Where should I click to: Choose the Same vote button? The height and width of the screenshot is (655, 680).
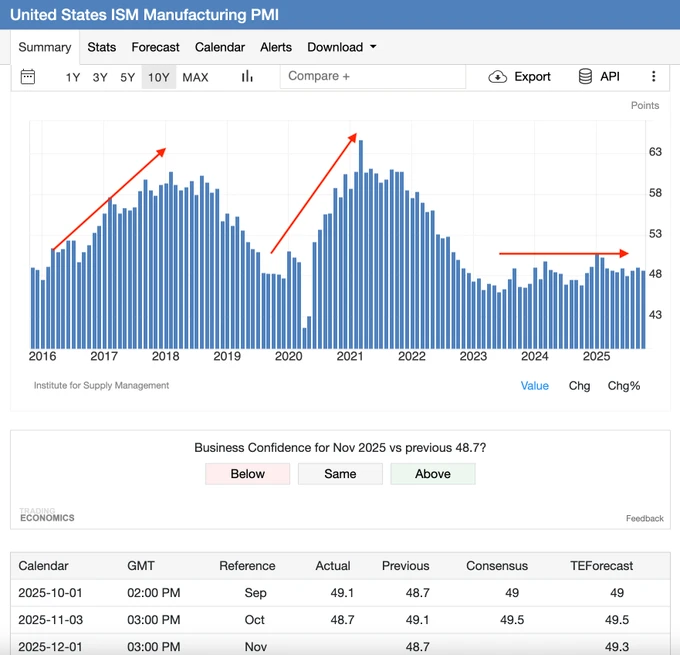click(x=340, y=474)
